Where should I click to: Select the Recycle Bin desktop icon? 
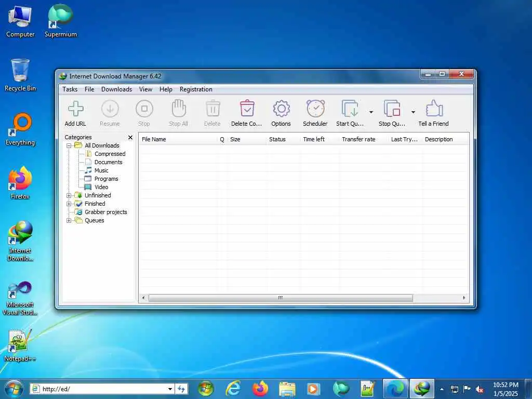pyautogui.click(x=20, y=75)
